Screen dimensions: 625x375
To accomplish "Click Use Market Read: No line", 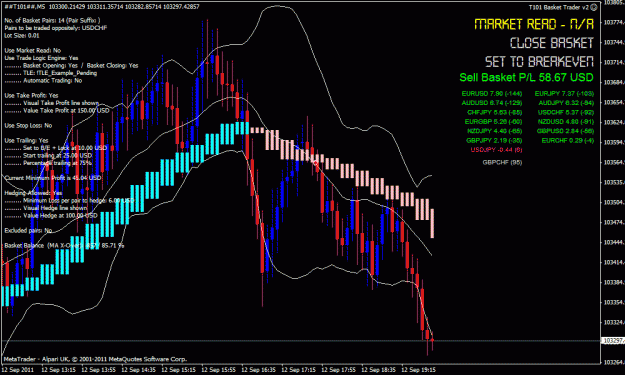I will (x=33, y=50).
